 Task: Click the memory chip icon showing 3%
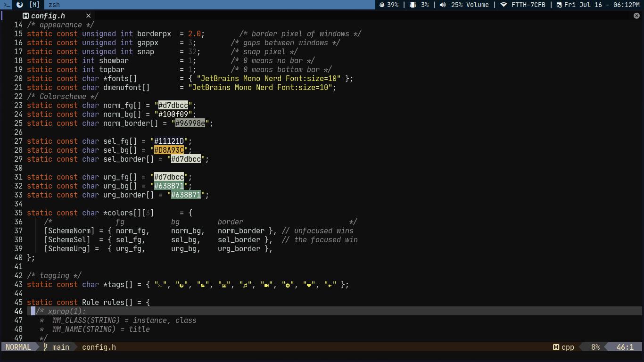point(413,5)
